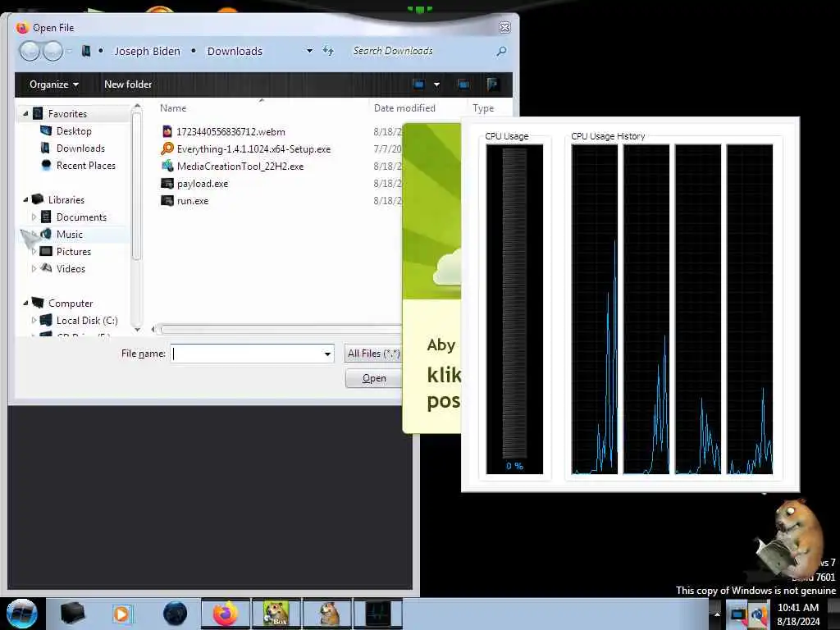Click the Recent Places icon

click(46, 165)
